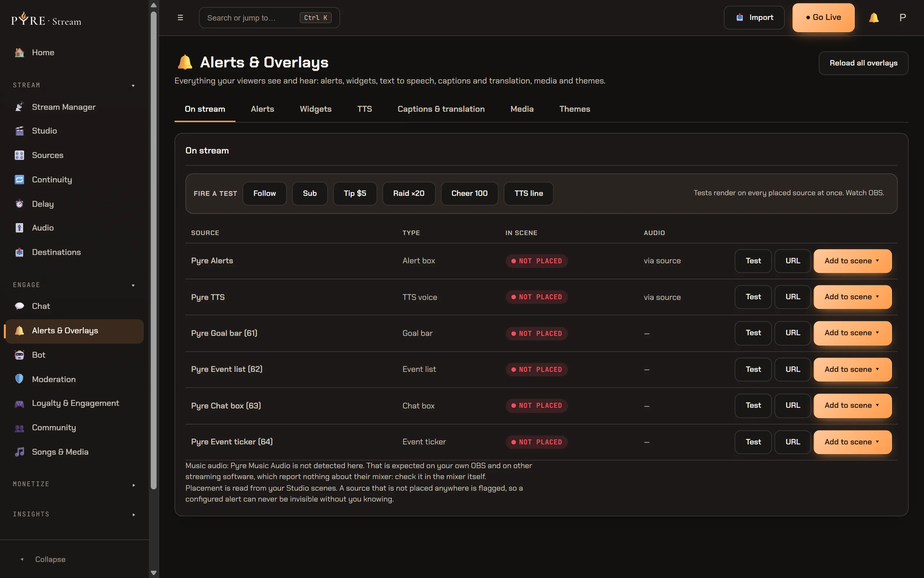Switch to the Widgets tab

[x=316, y=109]
